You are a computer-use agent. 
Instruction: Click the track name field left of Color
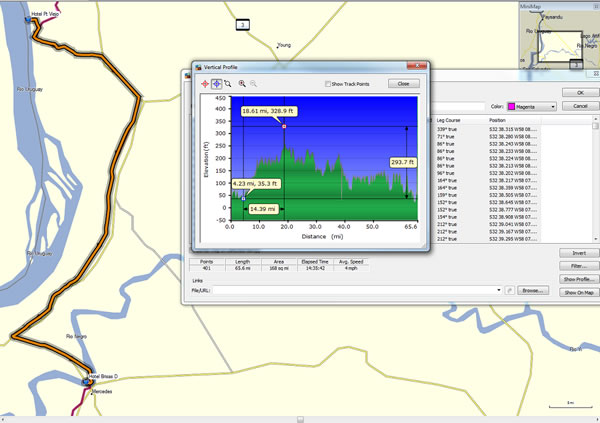458,106
